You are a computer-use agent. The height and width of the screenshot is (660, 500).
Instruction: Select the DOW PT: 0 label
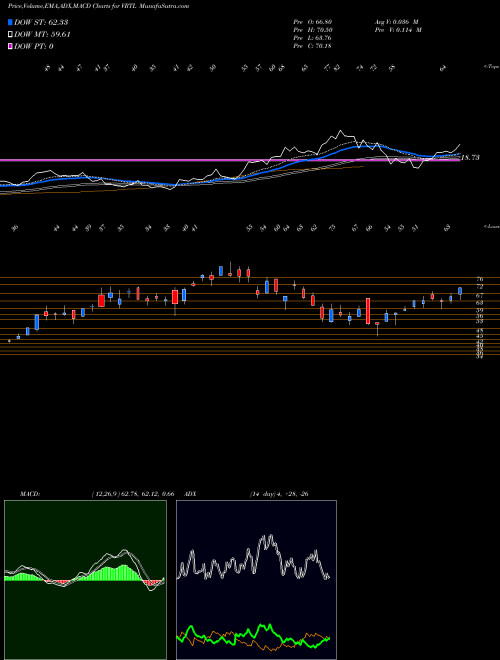pos(34,47)
